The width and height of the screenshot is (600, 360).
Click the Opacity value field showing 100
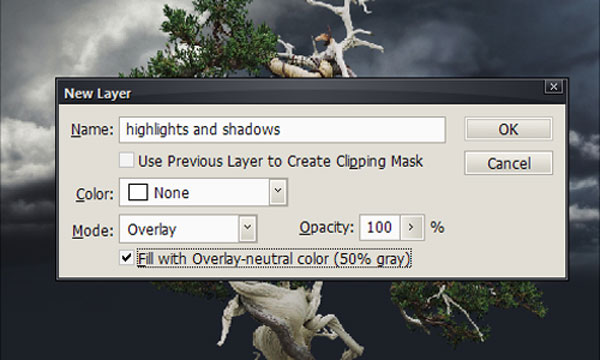point(380,228)
